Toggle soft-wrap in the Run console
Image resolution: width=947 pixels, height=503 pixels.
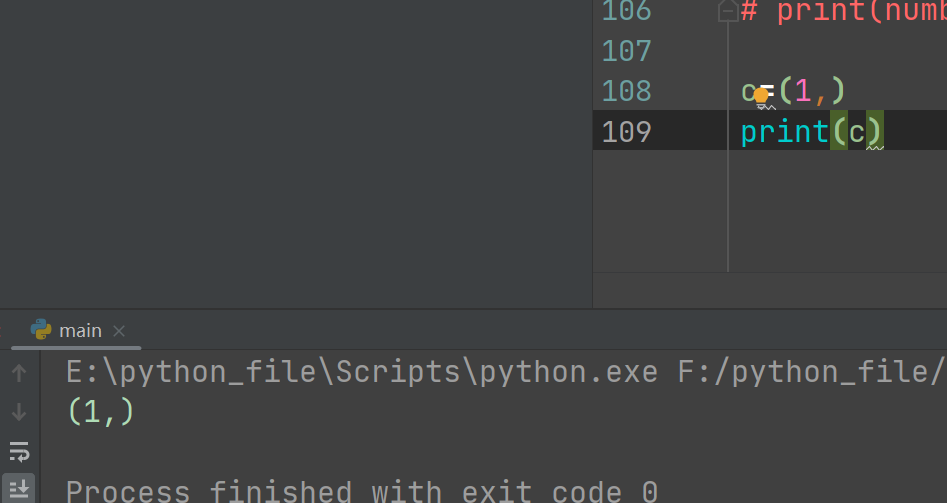pyautogui.click(x=19, y=452)
